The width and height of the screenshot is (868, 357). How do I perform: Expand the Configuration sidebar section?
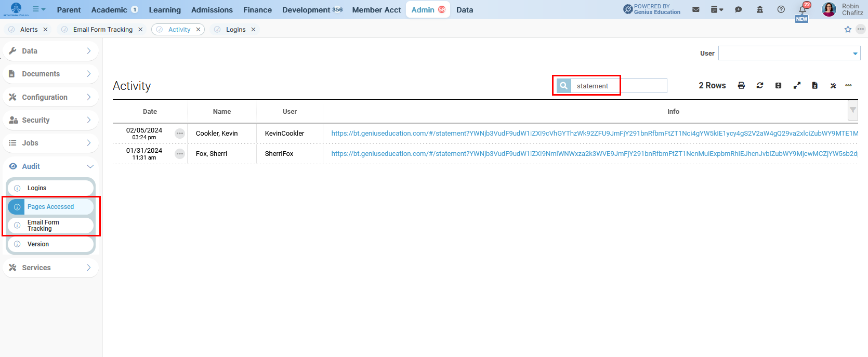point(50,97)
